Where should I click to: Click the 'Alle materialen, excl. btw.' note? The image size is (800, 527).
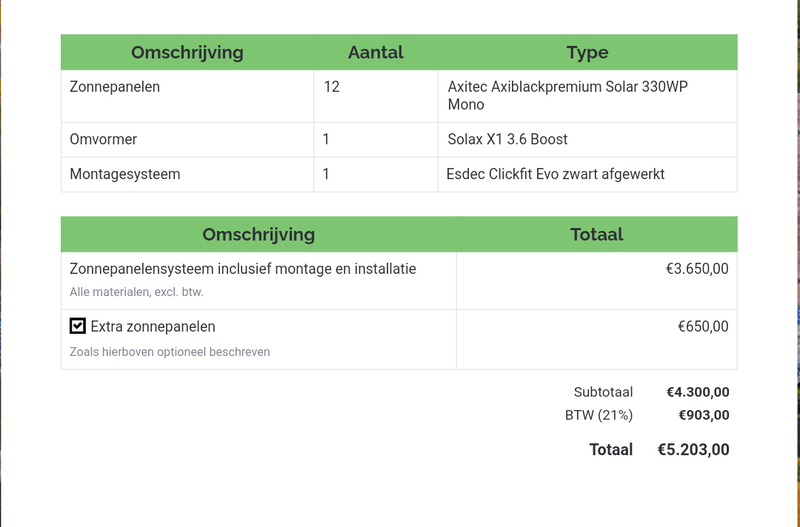[136, 292]
